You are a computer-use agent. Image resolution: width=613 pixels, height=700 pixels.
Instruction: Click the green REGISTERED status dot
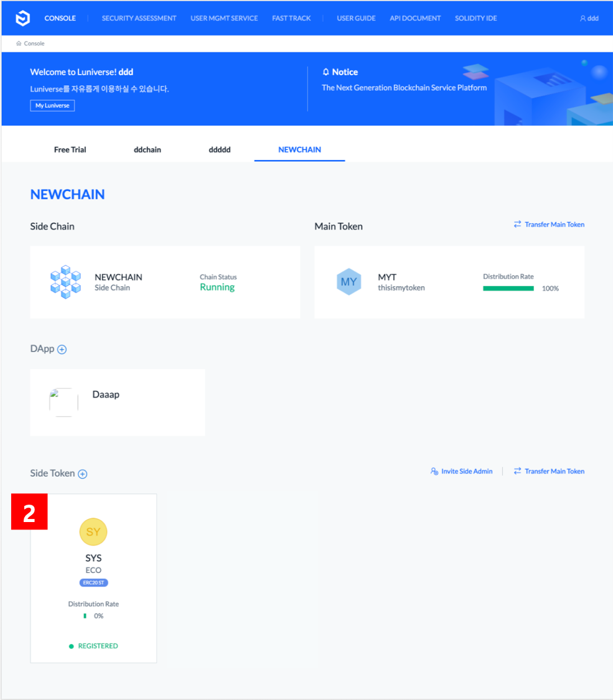pos(71,646)
